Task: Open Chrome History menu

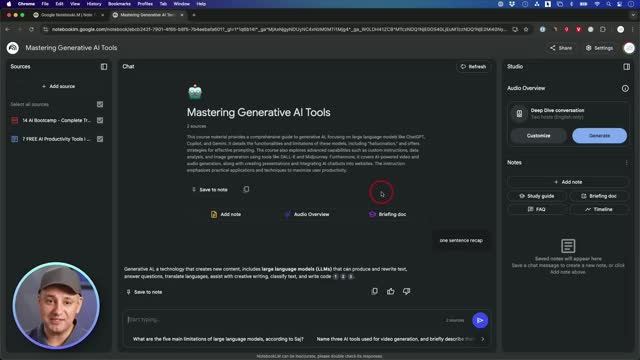Action: coord(94,4)
